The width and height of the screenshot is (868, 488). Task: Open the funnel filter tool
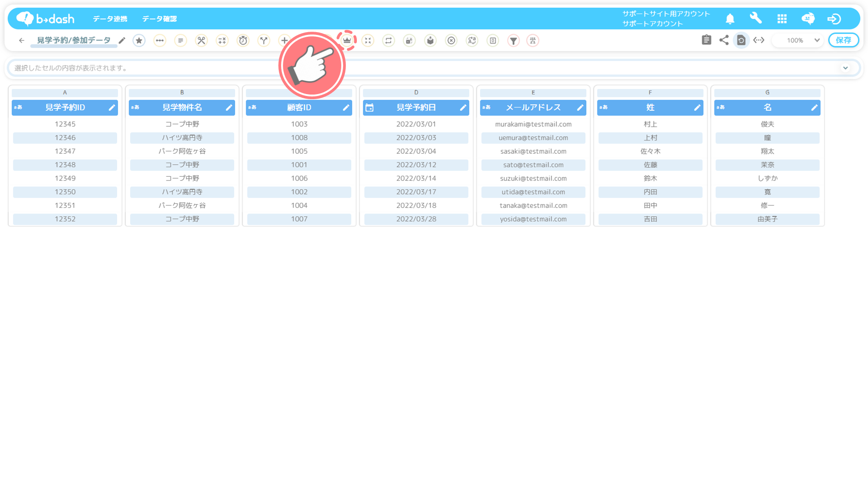coord(513,41)
